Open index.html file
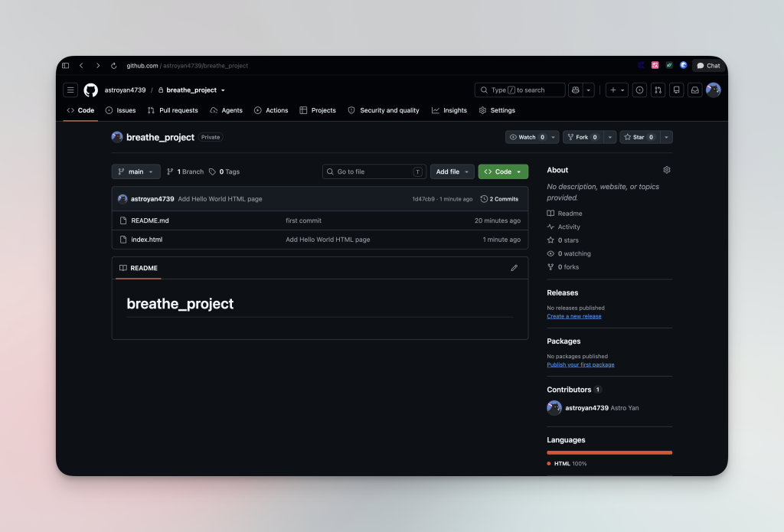This screenshot has width=784, height=532. click(x=146, y=240)
